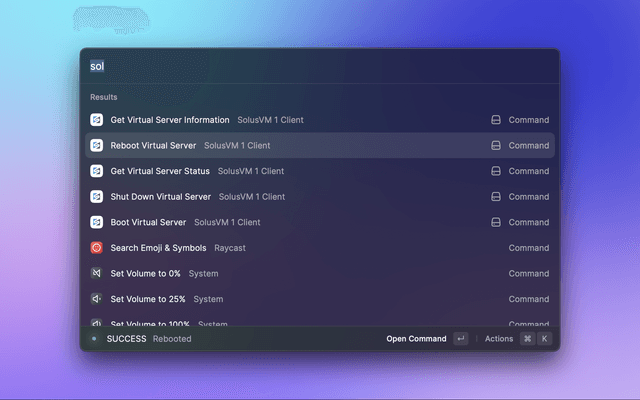This screenshot has height=400, width=640.
Task: Click the SolusVM icon beside Boot Virtual Server
Action: pos(97,222)
